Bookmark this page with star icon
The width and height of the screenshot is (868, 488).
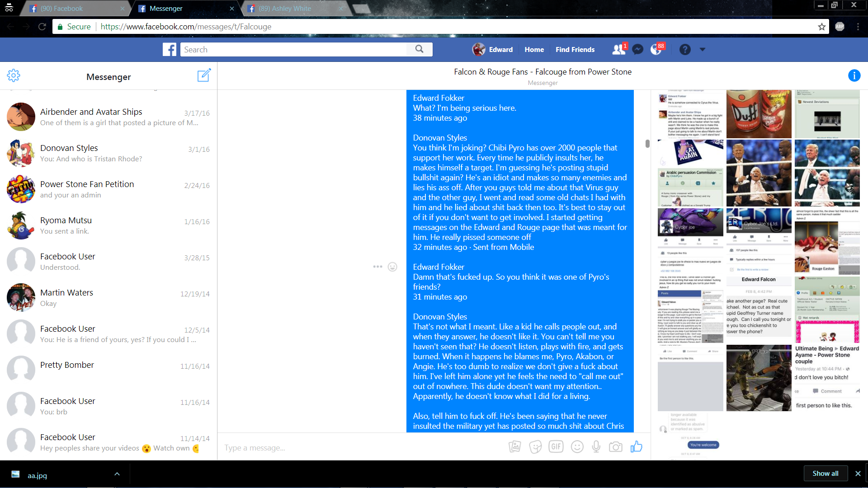(821, 27)
